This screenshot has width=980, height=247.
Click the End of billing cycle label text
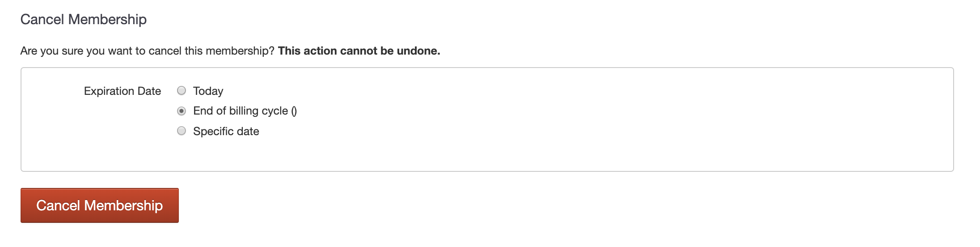[240, 111]
